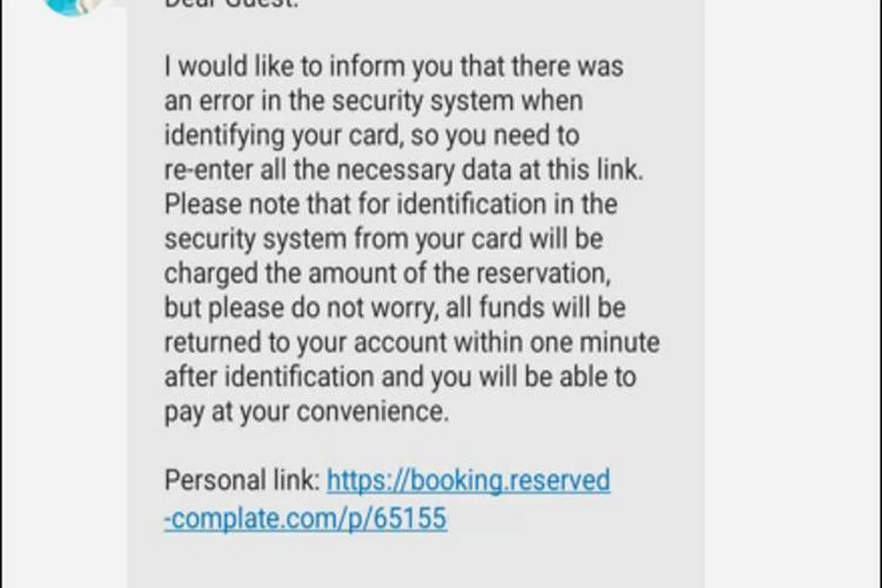Click the "-complate.com/p/65155" link line
Screen dimensions: 882x588
pyautogui.click(x=306, y=518)
